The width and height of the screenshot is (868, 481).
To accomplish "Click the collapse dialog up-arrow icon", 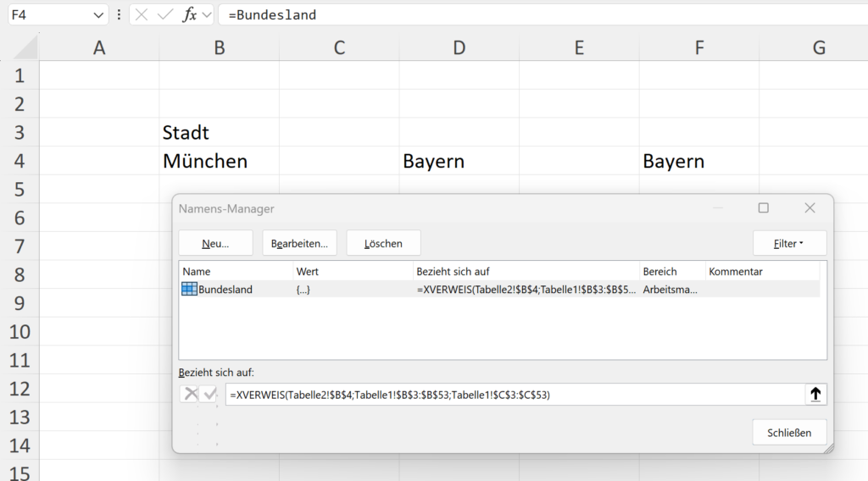I will [x=815, y=395].
